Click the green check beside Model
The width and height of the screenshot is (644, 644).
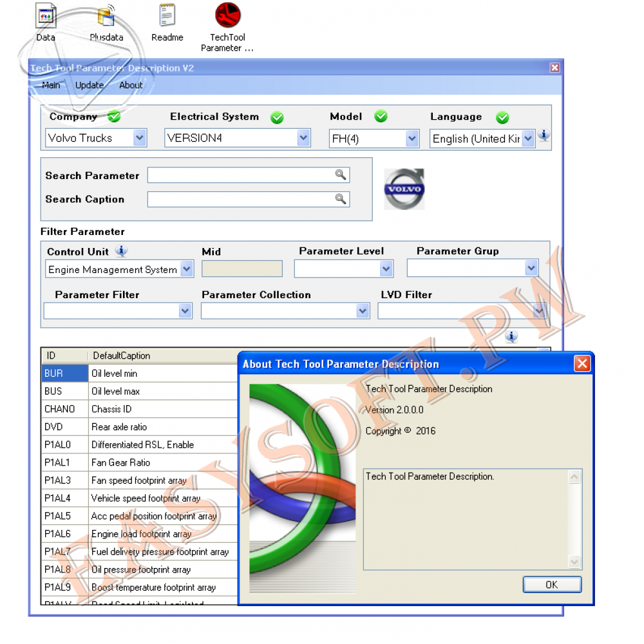pyautogui.click(x=381, y=116)
